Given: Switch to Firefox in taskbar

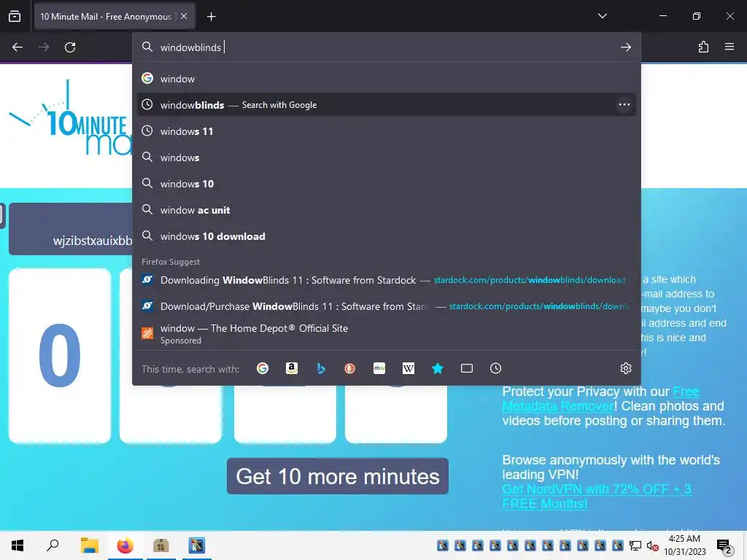Looking at the screenshot, I should (125, 545).
